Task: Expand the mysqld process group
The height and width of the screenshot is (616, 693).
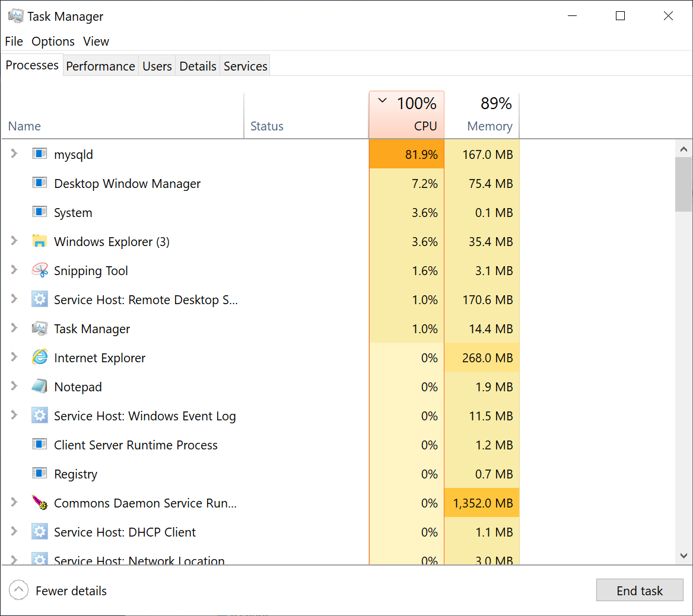Action: [14, 154]
